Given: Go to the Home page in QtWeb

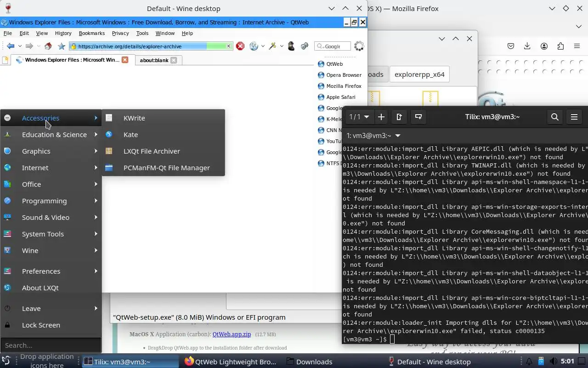Looking at the screenshot, I should point(48,46).
